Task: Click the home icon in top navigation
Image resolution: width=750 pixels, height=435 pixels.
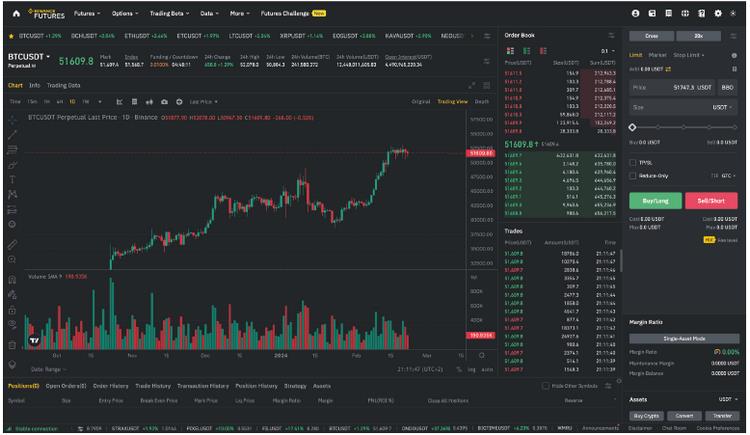Action: click(16, 13)
